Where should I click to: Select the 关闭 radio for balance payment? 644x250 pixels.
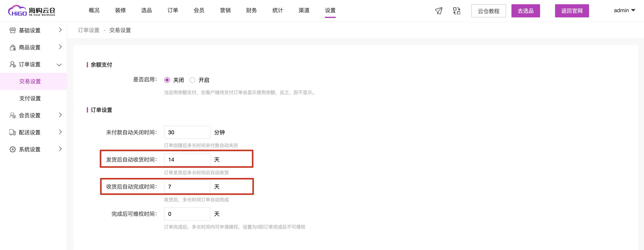coord(167,80)
